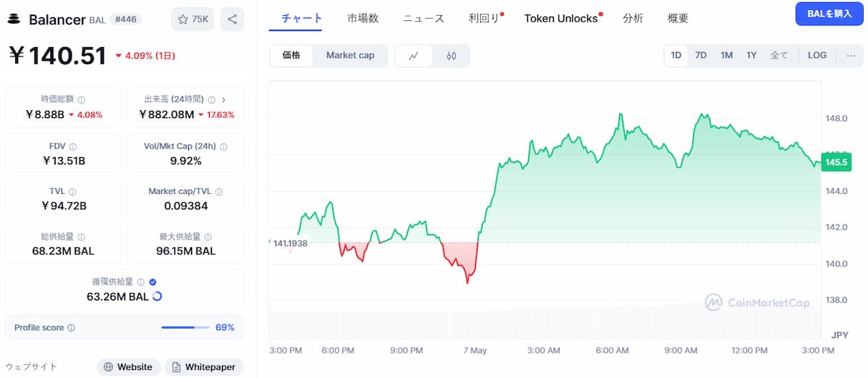Switch to candlestick chart icon
Viewport: 868px width, 378px height.
coord(451,55)
